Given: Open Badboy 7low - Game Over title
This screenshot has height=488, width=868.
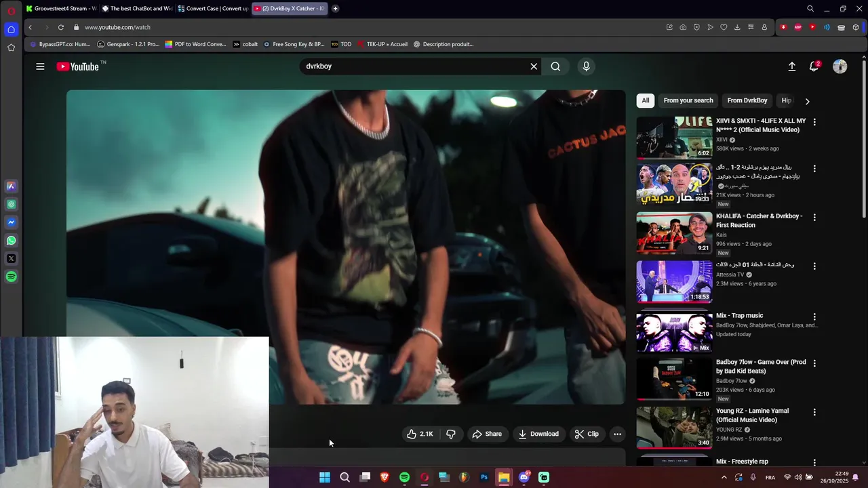Looking at the screenshot, I should pos(761,367).
